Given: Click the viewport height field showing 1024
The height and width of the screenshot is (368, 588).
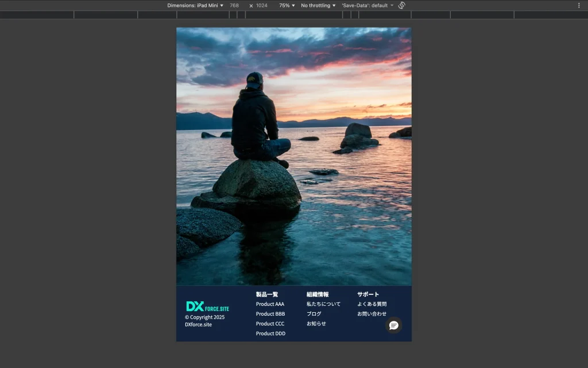Looking at the screenshot, I should (262, 5).
